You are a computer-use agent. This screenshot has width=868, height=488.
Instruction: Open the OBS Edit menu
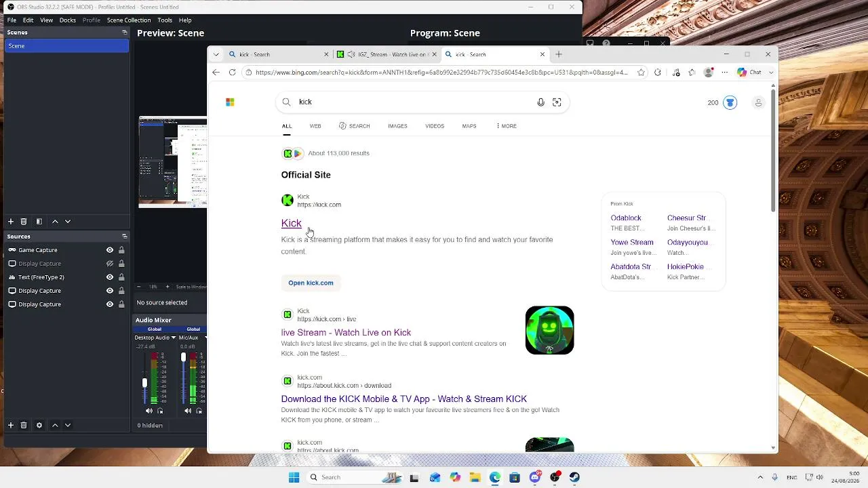[x=28, y=20]
